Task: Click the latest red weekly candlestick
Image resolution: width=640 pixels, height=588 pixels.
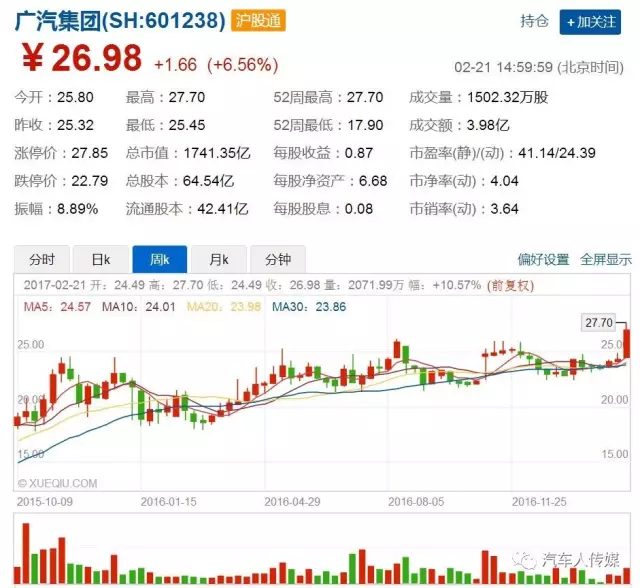Action: [627, 344]
